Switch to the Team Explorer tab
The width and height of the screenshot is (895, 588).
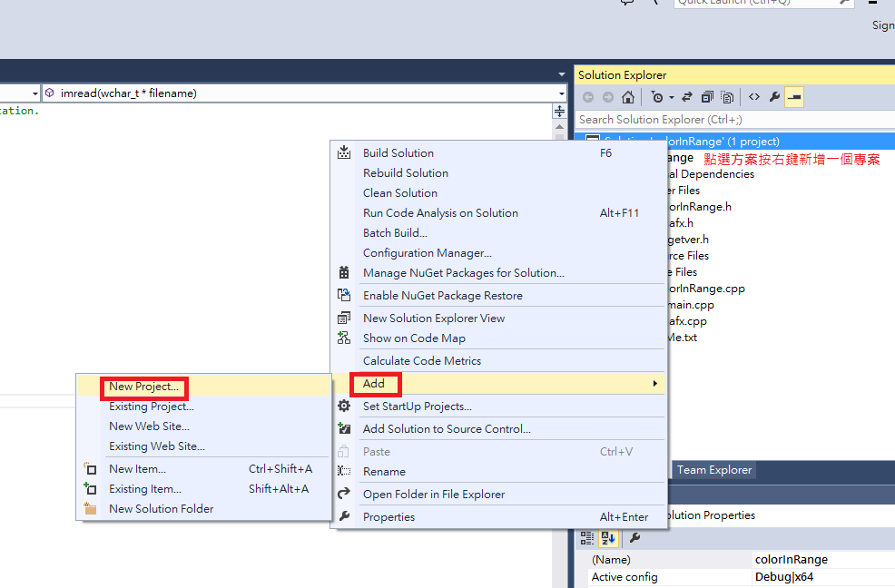[714, 470]
